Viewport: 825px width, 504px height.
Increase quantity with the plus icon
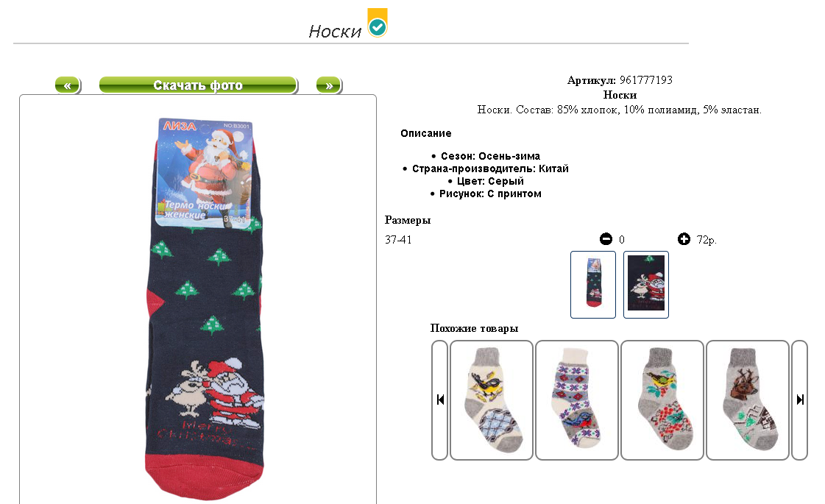pos(684,239)
